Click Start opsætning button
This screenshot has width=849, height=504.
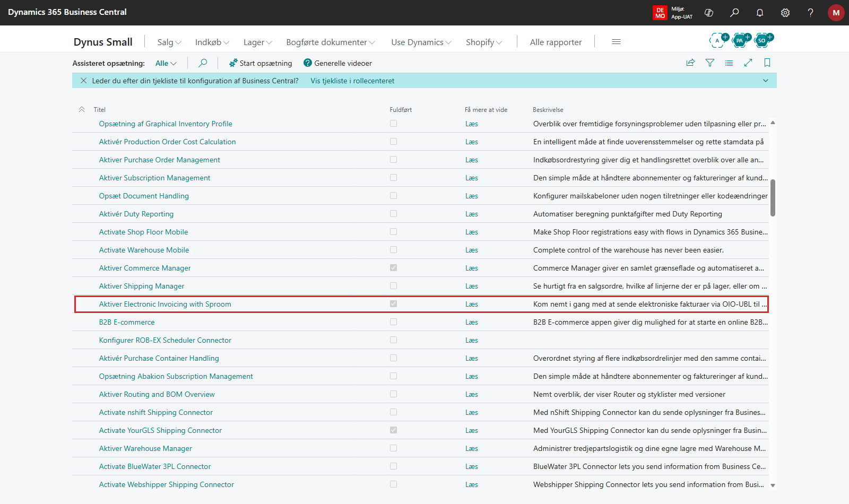point(261,63)
